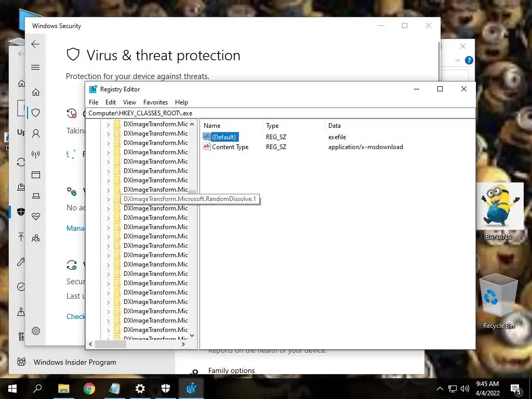Click the tree pane scroll up arrow

click(192, 124)
